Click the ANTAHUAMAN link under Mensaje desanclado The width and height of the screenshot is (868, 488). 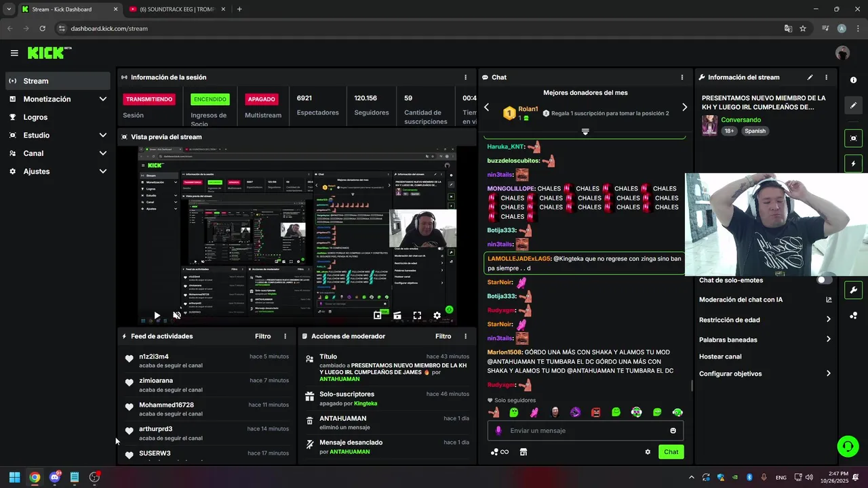click(349, 451)
